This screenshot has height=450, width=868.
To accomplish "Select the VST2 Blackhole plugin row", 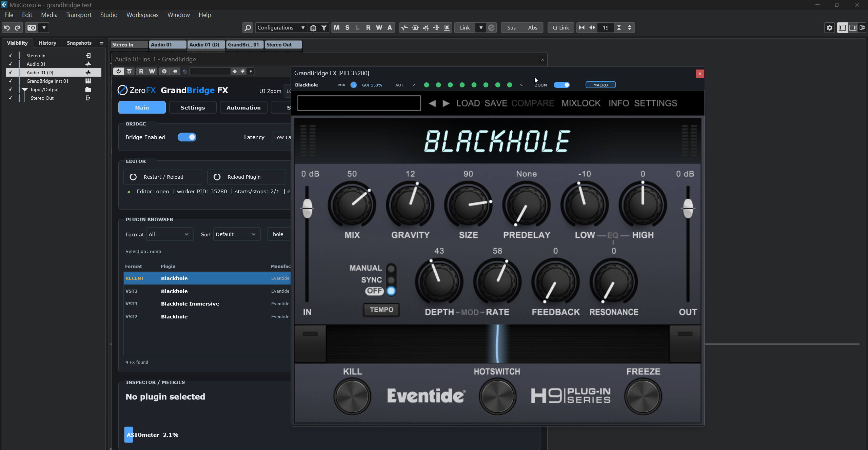I will point(207,317).
